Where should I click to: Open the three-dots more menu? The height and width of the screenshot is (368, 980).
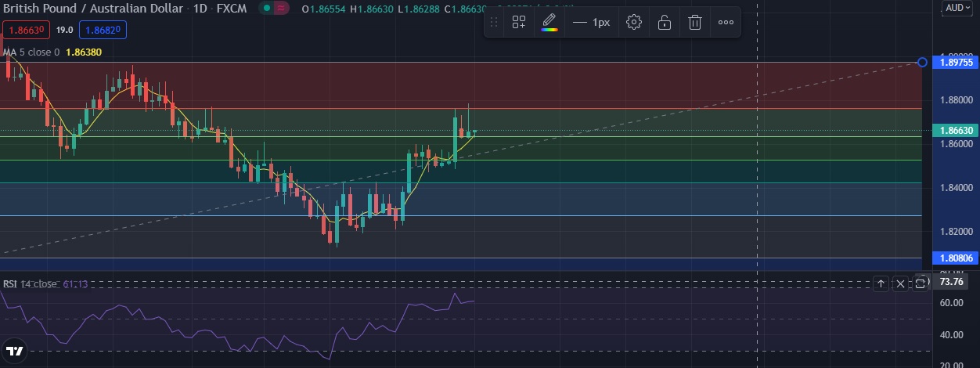[x=726, y=22]
